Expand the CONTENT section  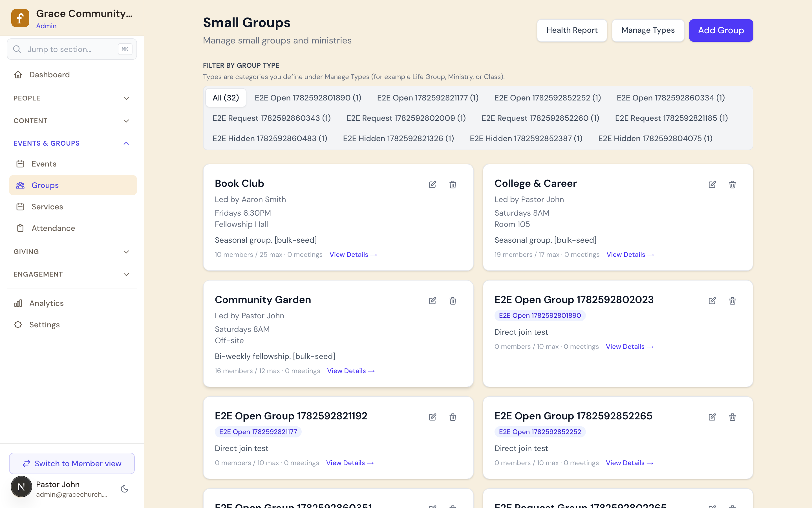click(72, 121)
